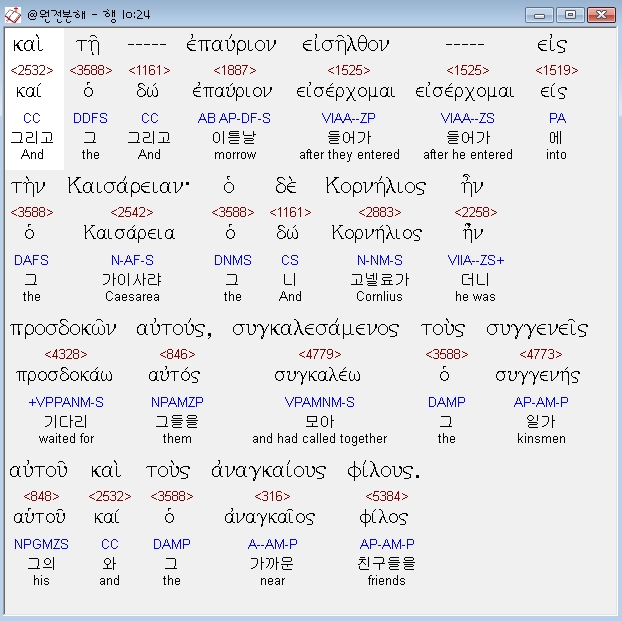
Task: Click Strong's number <2883> for Cornelius
Action: (379, 212)
